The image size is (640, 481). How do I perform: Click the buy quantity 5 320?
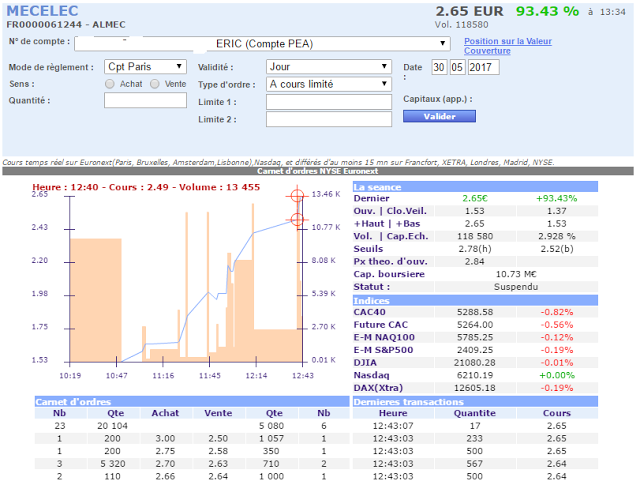[x=112, y=464]
